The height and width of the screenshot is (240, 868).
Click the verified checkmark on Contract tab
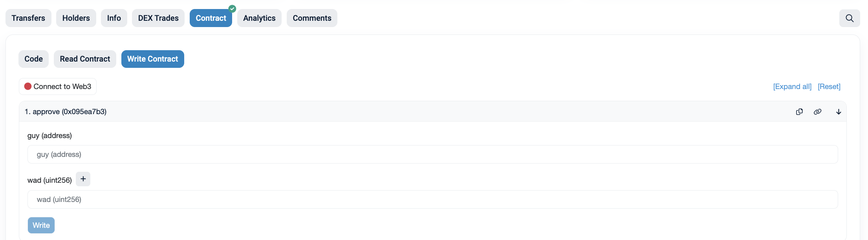(232, 8)
